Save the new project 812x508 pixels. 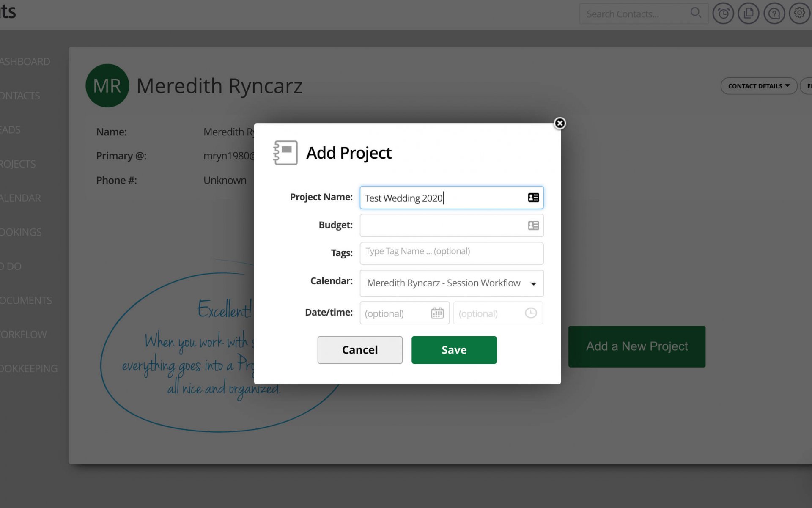[x=454, y=350]
